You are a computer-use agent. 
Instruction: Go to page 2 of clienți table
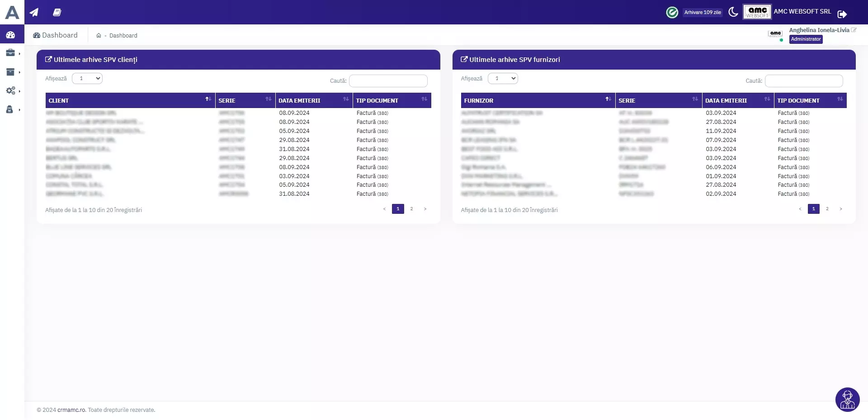click(x=411, y=209)
